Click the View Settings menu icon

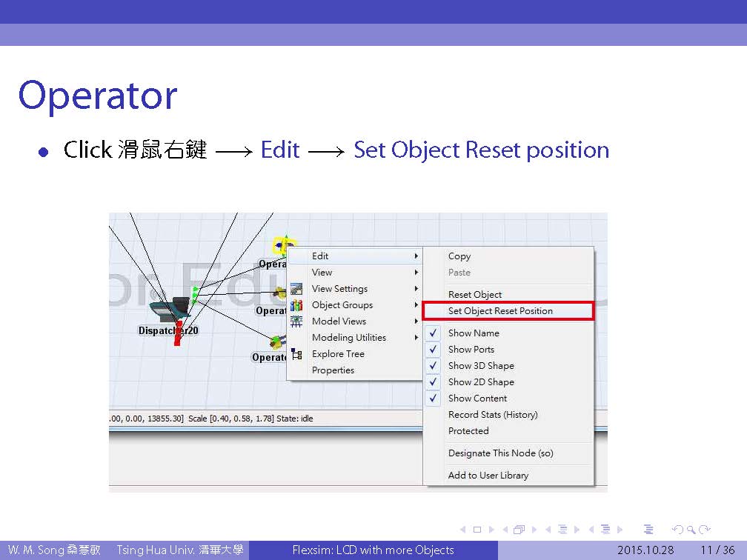pyautogui.click(x=296, y=289)
